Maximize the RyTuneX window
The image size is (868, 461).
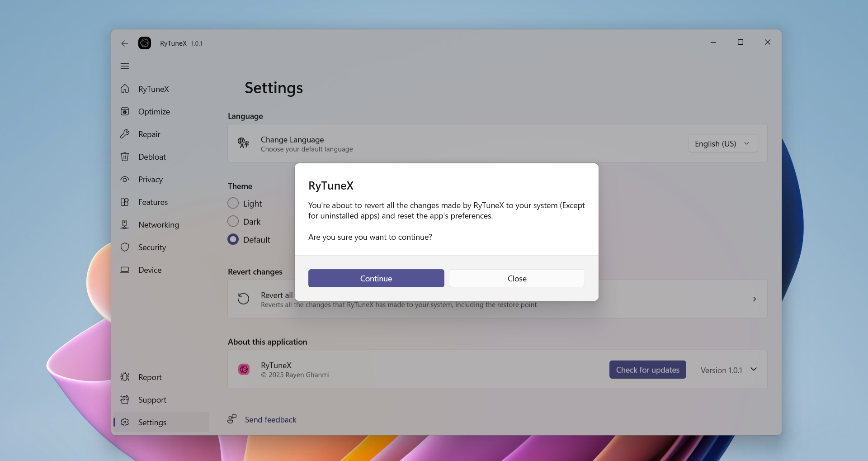click(x=741, y=42)
